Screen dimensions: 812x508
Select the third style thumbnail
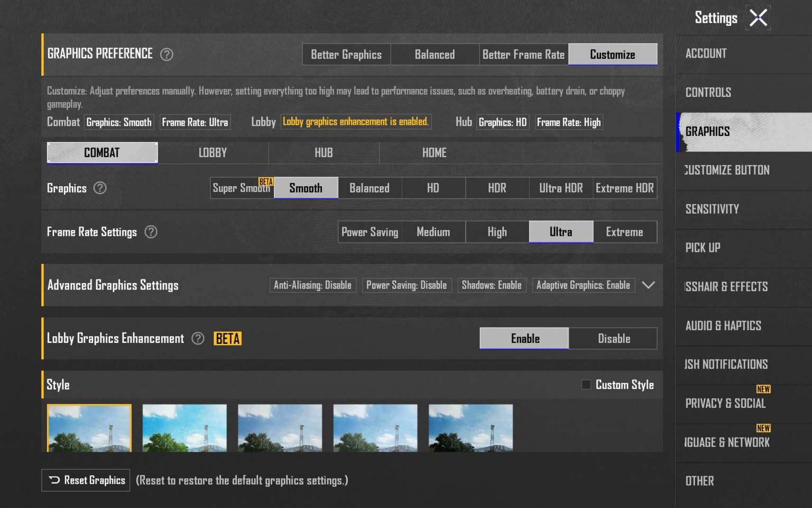280,428
